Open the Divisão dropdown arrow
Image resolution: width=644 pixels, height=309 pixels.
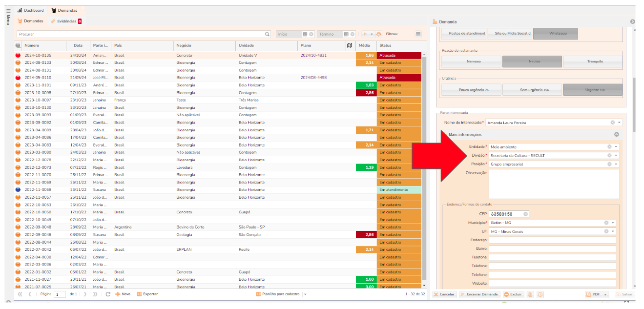coord(616,155)
